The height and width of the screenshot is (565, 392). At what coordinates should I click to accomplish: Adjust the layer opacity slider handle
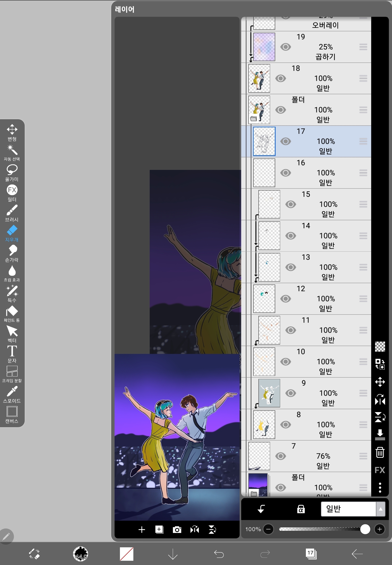pos(365,529)
